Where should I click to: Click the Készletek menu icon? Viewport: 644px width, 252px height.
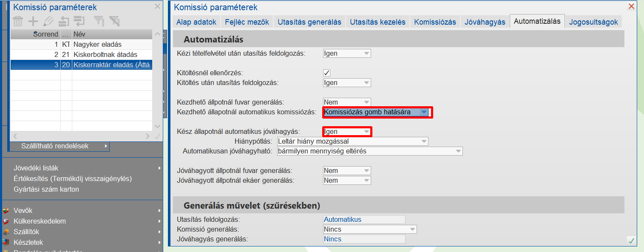pyautogui.click(x=6, y=243)
